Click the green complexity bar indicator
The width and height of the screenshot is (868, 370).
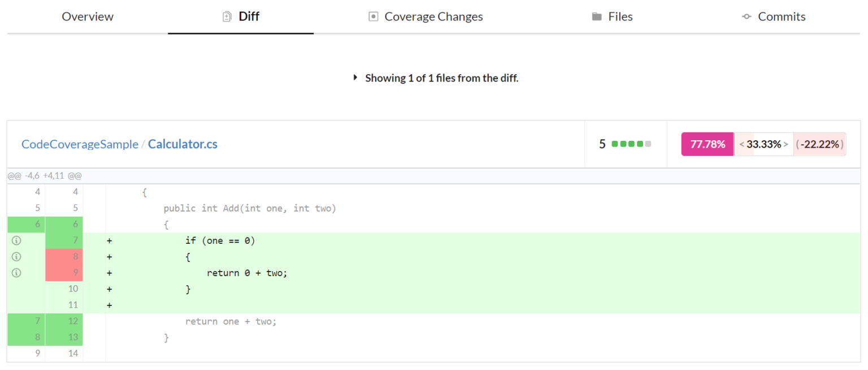click(631, 144)
